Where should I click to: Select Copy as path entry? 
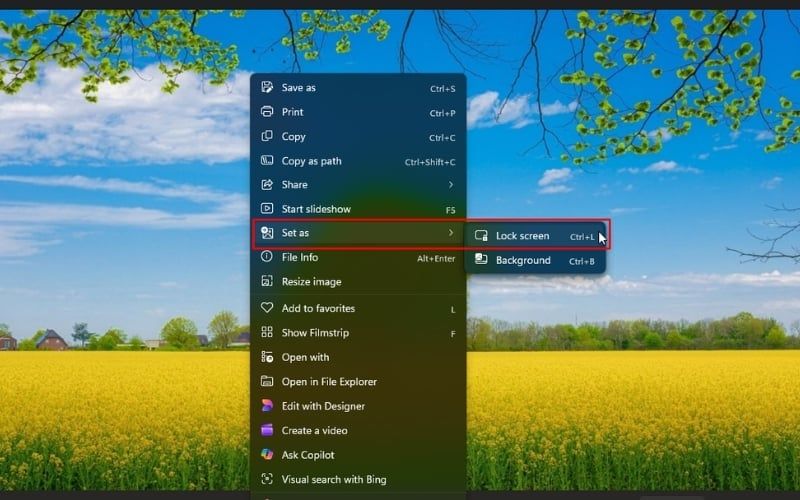tap(359, 161)
